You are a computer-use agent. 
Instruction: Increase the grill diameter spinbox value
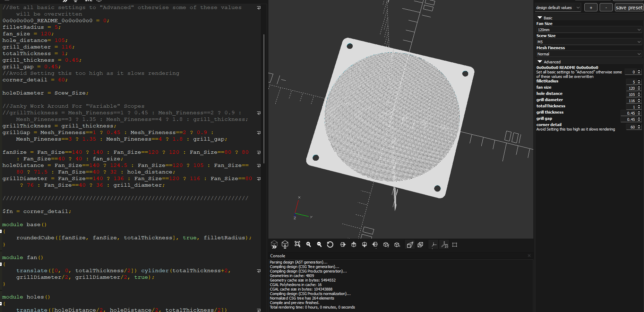point(639,99)
